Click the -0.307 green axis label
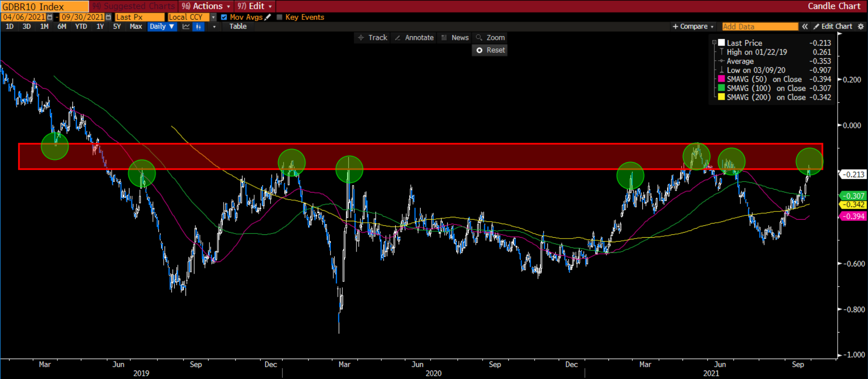The height and width of the screenshot is (379, 868). click(853, 196)
